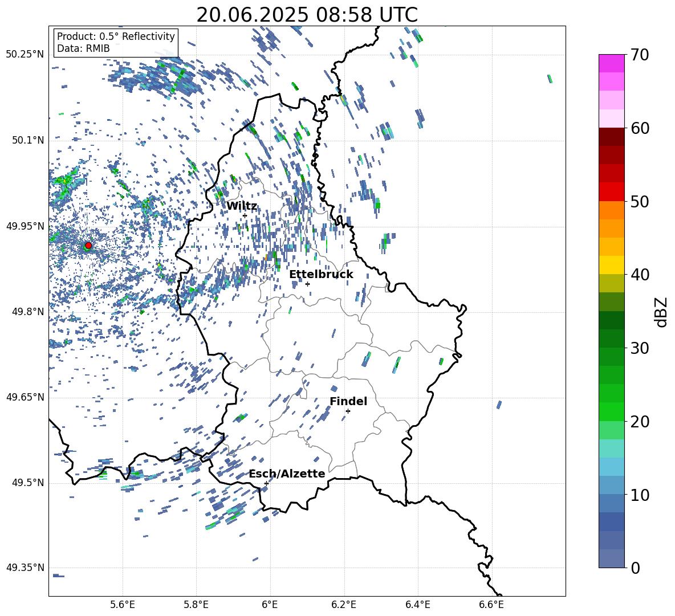Click the bright yellow colorbar swatch above 40
The image size is (675, 616).
tap(611, 265)
